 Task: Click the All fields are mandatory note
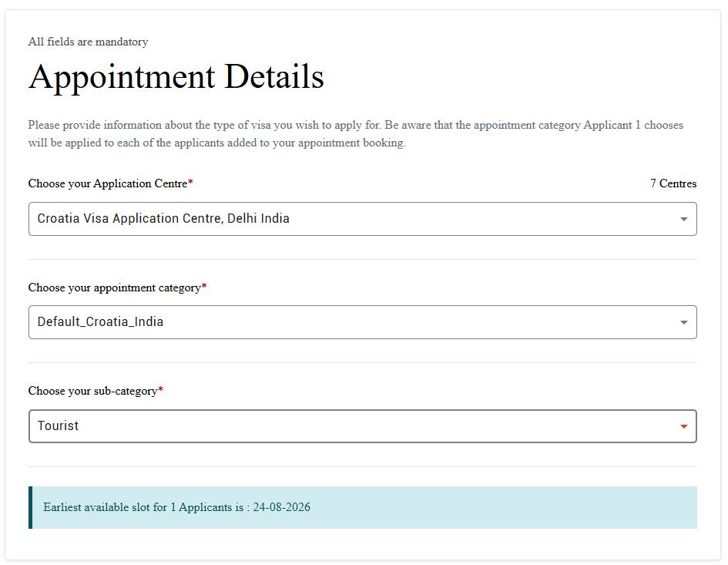89,42
